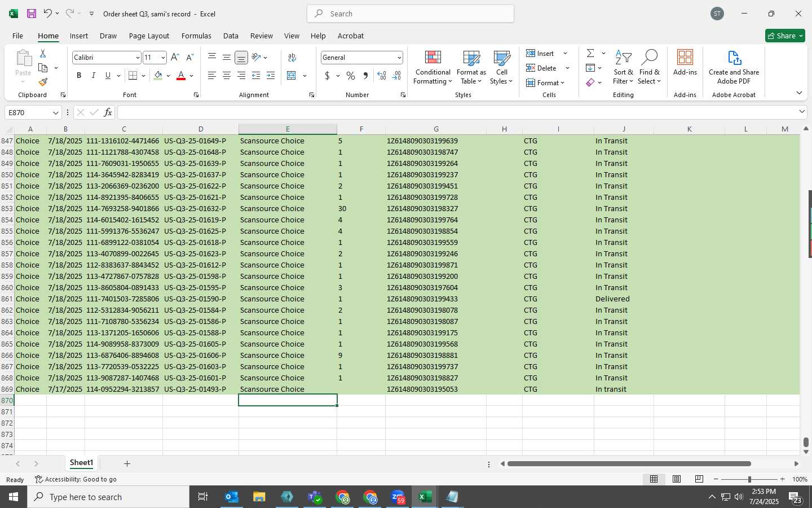The height and width of the screenshot is (508, 812).
Task: Open the Data tab
Action: (231, 36)
